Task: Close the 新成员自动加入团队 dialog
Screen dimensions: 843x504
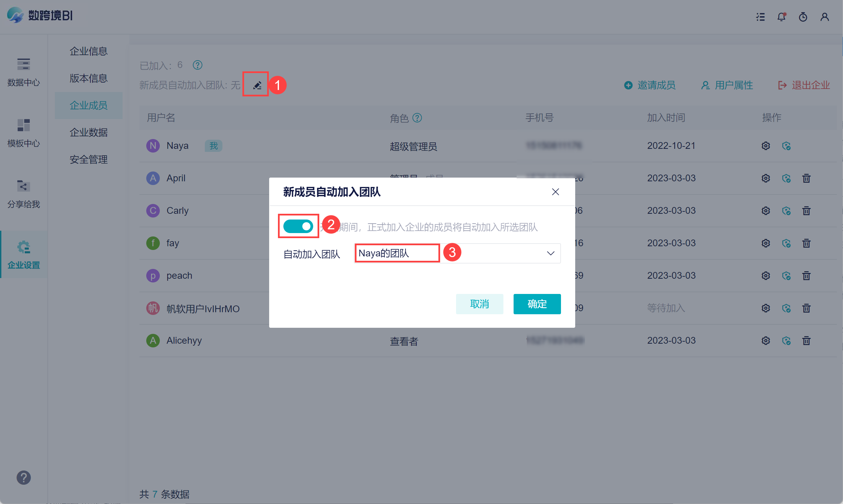Action: tap(556, 192)
